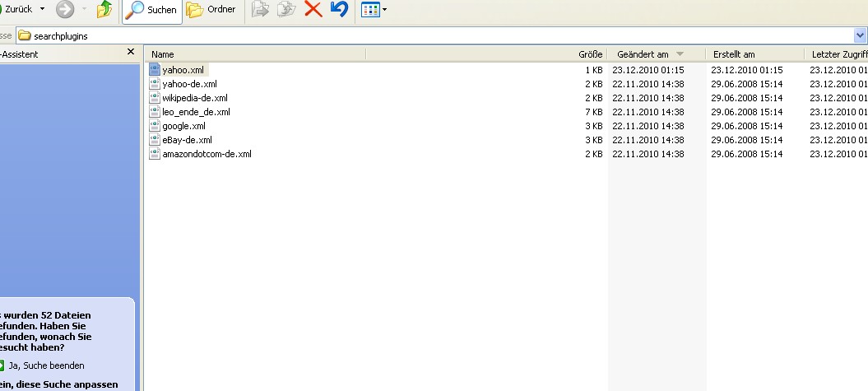Click the yahoo.xml file name
This screenshot has height=391, width=868.
click(x=183, y=70)
